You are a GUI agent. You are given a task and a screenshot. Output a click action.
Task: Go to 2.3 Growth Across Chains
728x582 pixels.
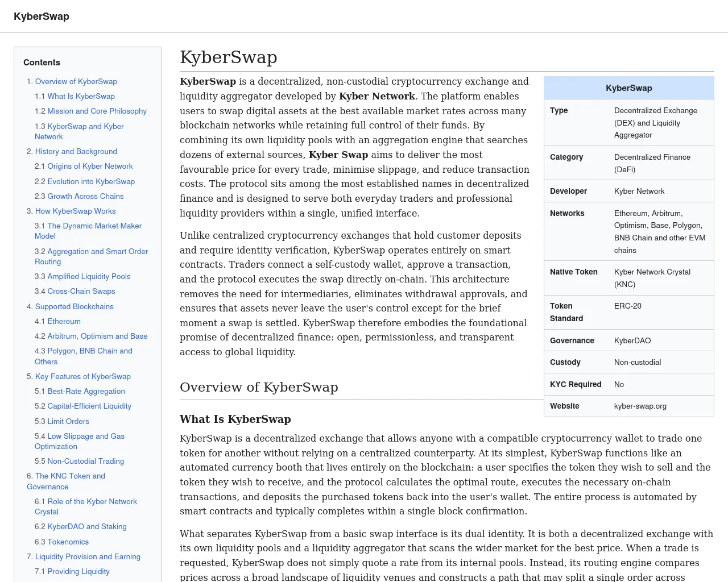[85, 196]
